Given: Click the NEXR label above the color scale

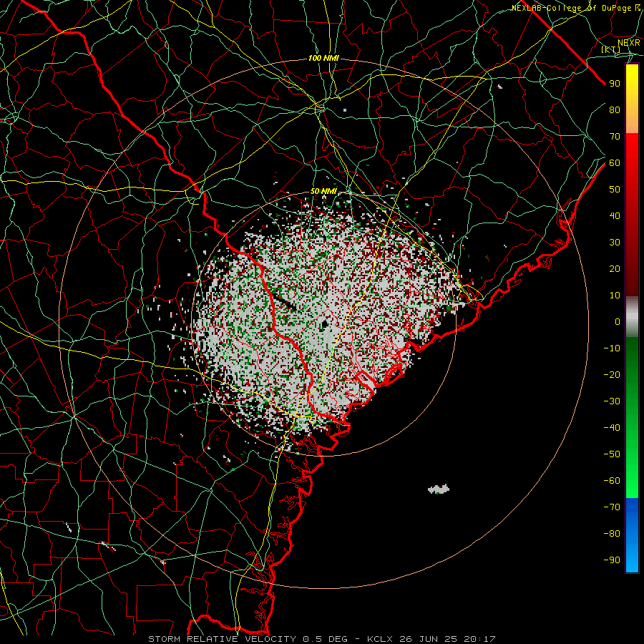Looking at the screenshot, I should pos(629,42).
